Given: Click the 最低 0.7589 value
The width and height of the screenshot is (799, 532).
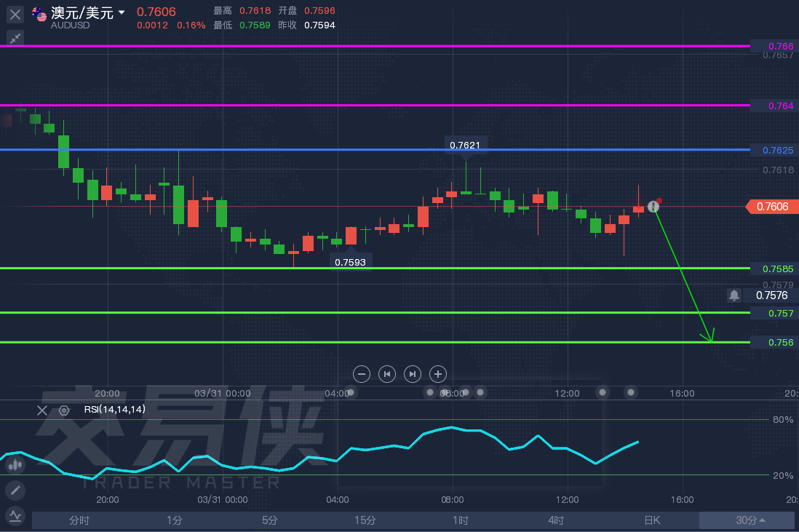Looking at the screenshot, I should pos(255,25).
